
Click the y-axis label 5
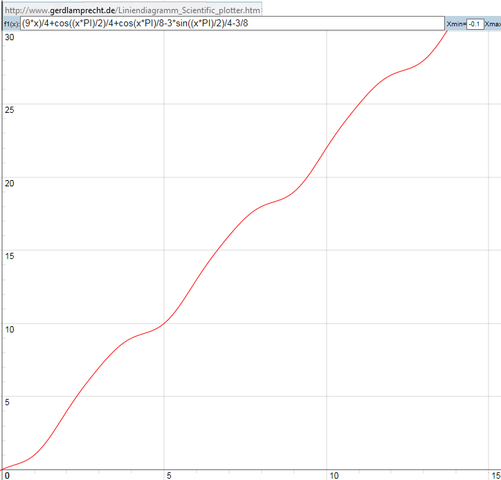click(x=7, y=402)
